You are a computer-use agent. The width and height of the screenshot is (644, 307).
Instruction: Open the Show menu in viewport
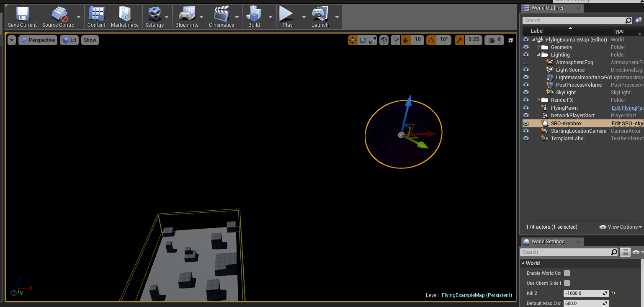(x=90, y=40)
